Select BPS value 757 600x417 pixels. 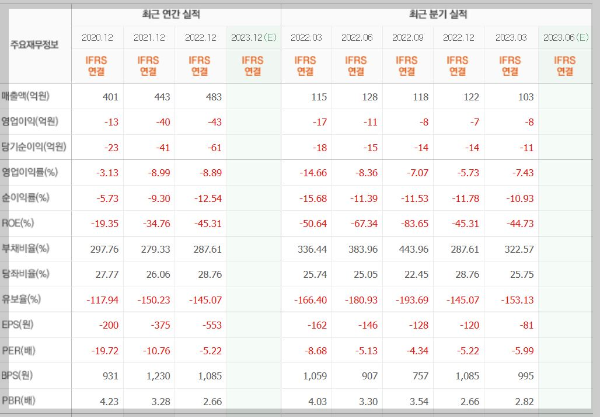coord(421,376)
